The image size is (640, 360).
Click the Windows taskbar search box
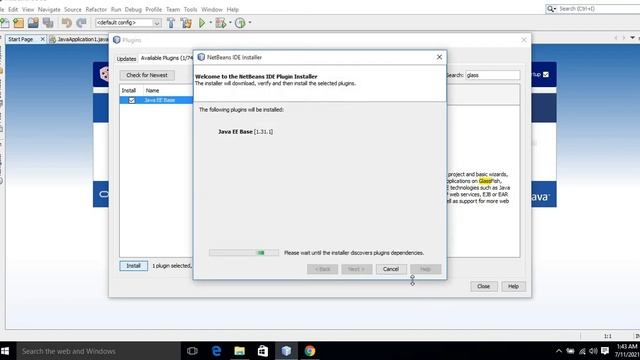[x=98, y=351]
